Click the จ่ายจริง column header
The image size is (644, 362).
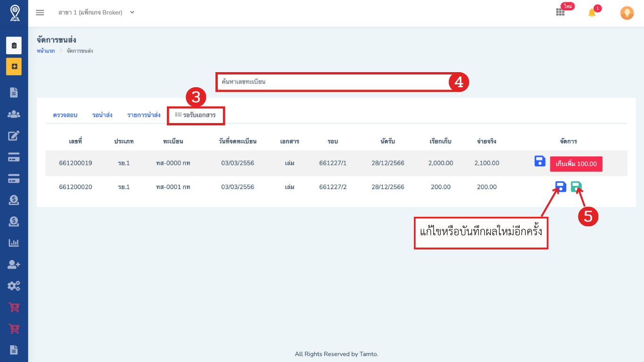point(487,141)
